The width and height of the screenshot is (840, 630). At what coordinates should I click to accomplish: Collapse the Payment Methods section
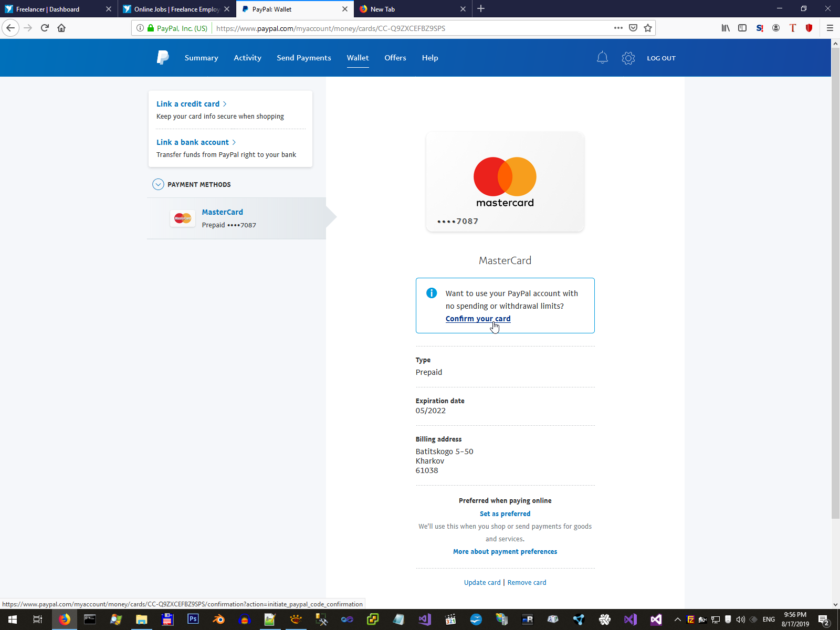coord(158,184)
